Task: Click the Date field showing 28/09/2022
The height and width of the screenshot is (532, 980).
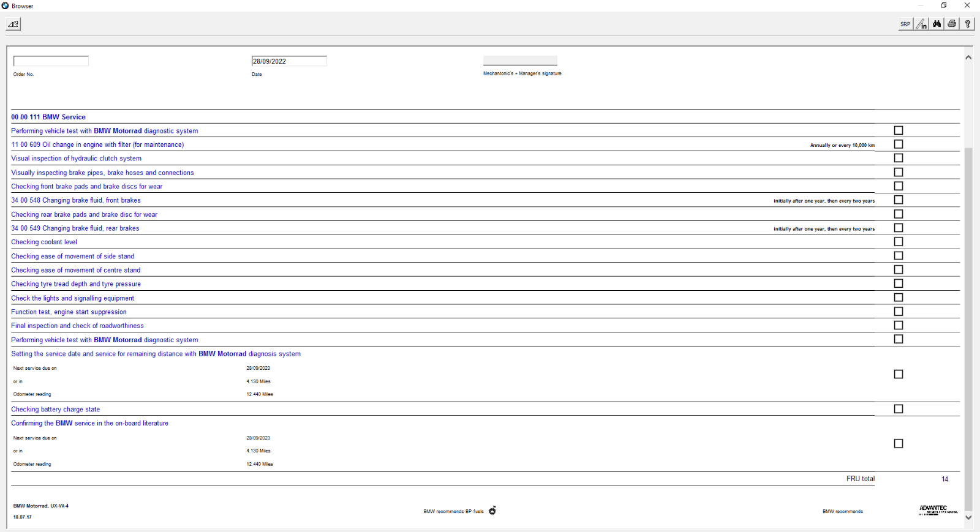Action: pyautogui.click(x=289, y=61)
